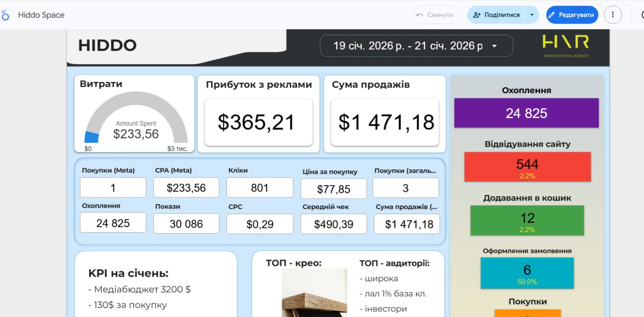Click the Покупки (Meta) value 1

click(113, 187)
